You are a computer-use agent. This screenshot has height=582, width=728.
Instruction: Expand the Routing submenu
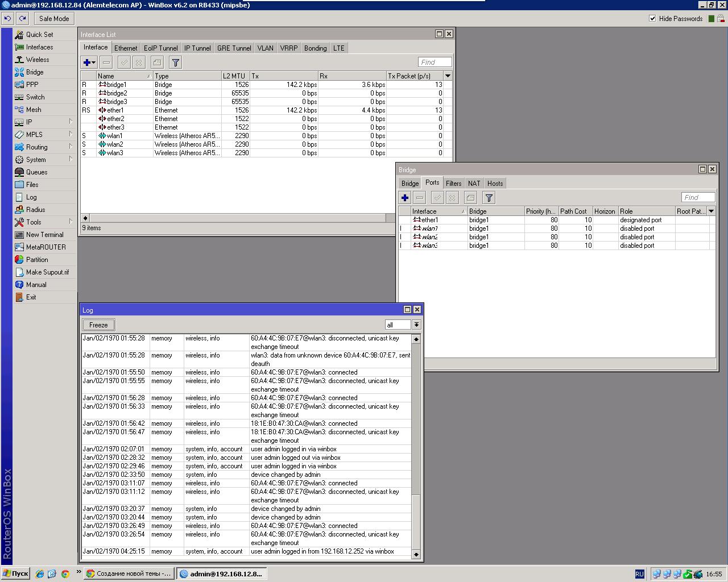[x=71, y=147]
